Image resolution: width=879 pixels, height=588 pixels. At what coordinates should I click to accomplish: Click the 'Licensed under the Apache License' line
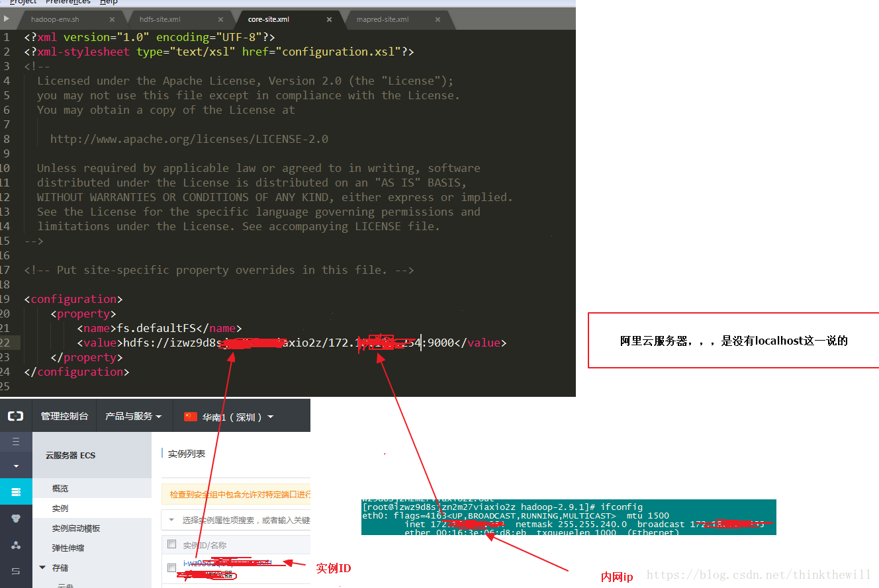coord(246,81)
